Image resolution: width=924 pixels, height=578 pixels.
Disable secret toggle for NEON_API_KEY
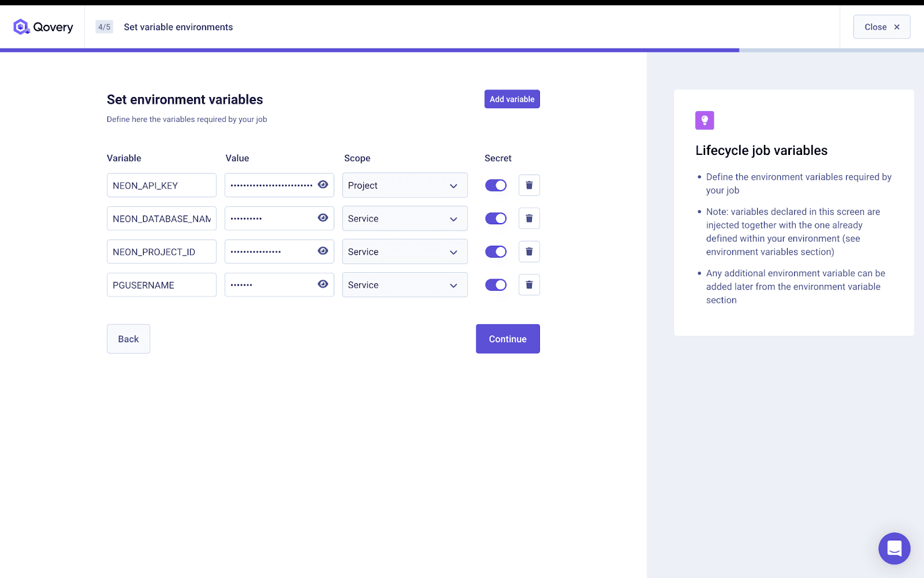point(495,186)
